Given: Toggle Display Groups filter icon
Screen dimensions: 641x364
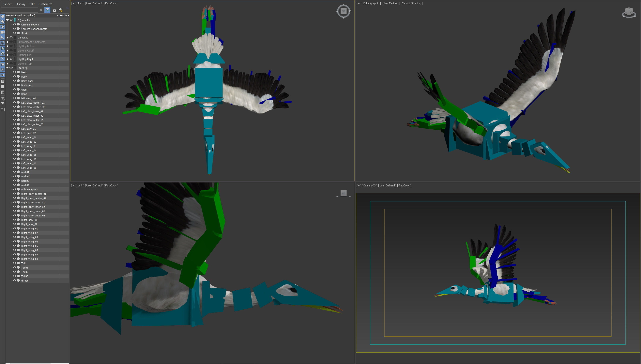Looking at the screenshot, I should point(3,48).
